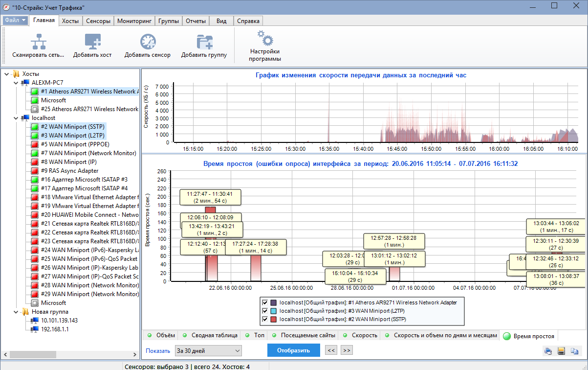This screenshot has height=370, width=588.
Task: Select the 192.168.1.1 host in tree
Action: (54, 329)
